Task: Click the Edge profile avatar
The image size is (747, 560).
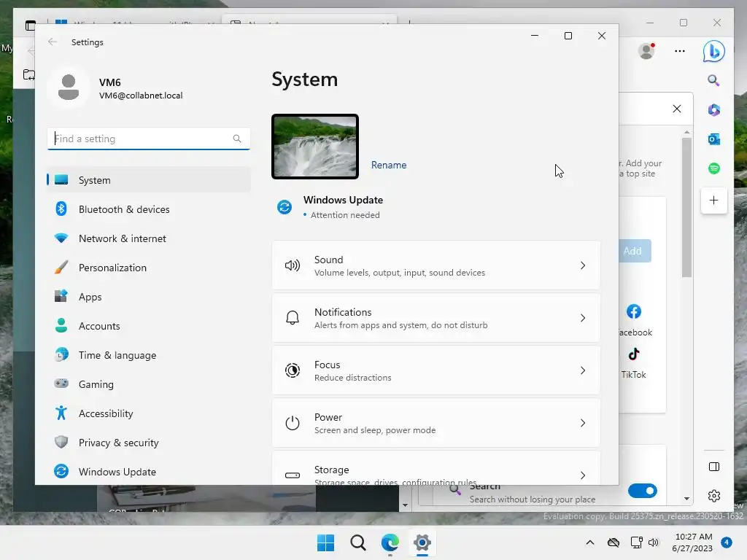Action: (646, 51)
